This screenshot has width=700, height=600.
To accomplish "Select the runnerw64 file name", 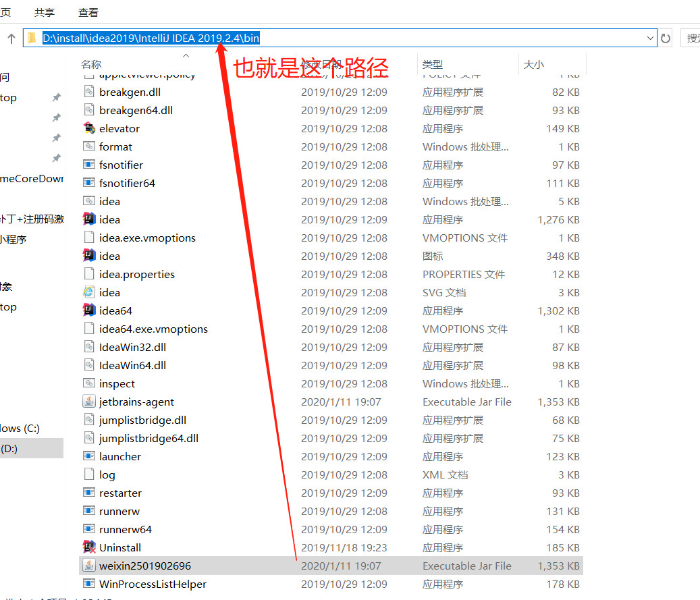I will click(126, 529).
